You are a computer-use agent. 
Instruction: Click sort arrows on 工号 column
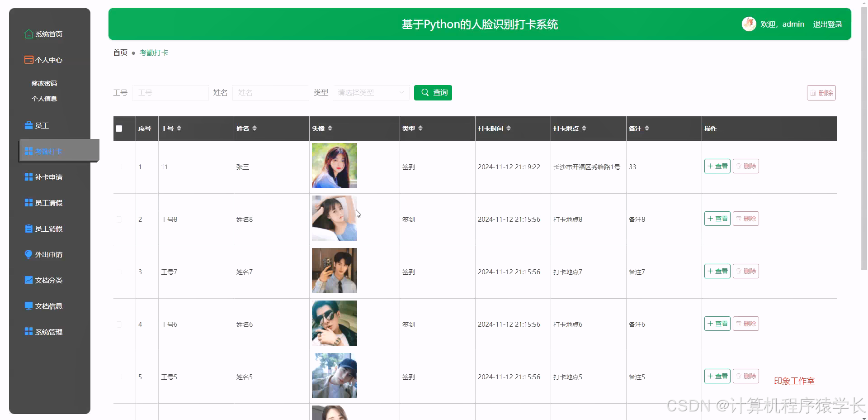click(179, 129)
